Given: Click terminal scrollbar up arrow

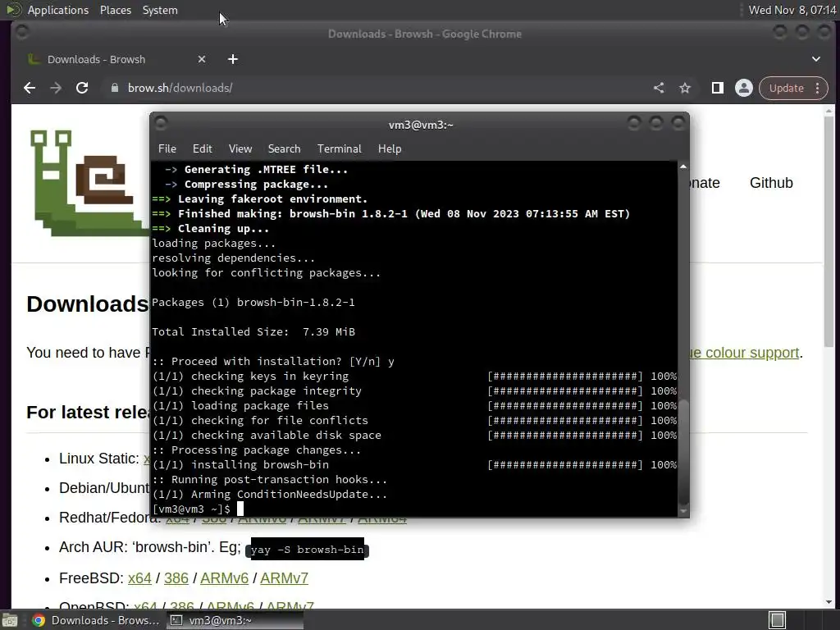Looking at the screenshot, I should 683,167.
